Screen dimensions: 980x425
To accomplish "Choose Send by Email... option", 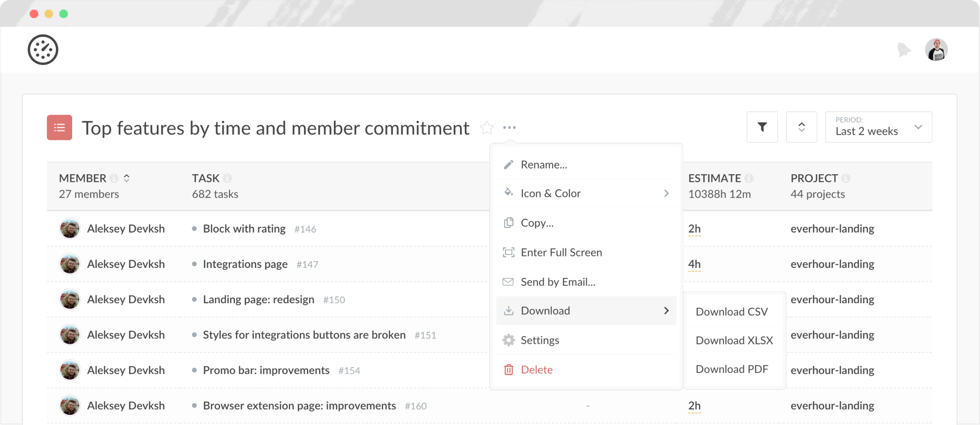I will [558, 282].
